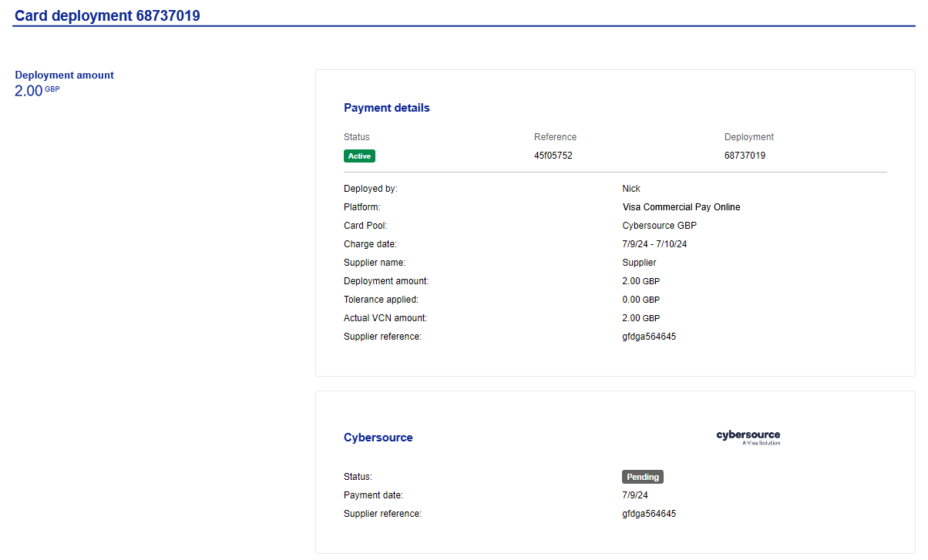Select the Cybersource GBP card pool value

click(660, 226)
